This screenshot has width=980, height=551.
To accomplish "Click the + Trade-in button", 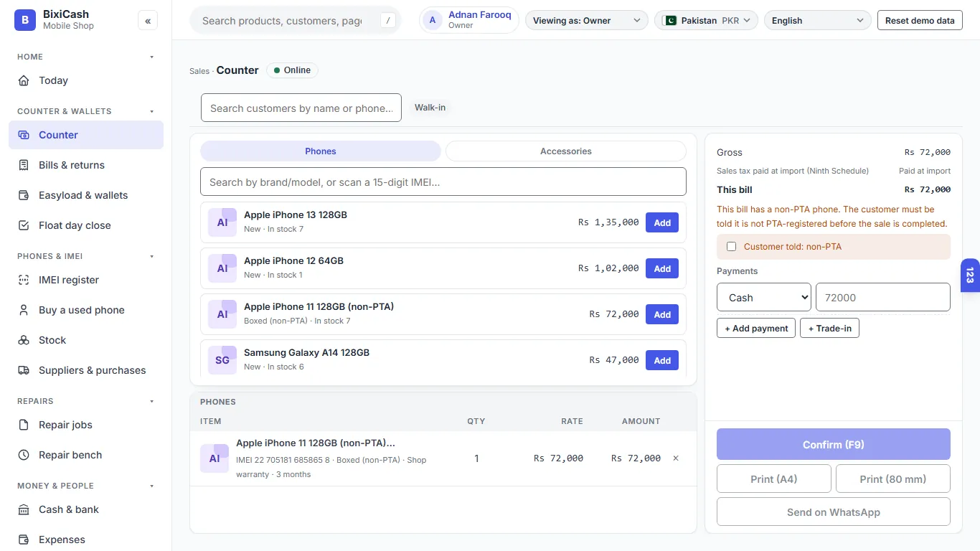I will click(x=829, y=328).
